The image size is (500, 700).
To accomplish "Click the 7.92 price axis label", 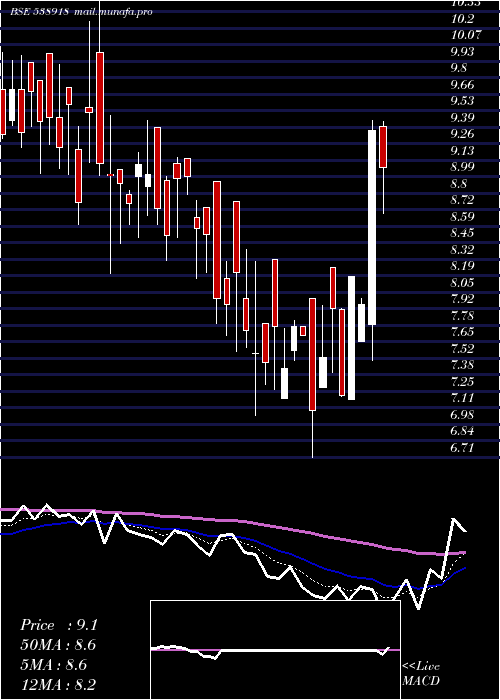I will click(x=462, y=299).
